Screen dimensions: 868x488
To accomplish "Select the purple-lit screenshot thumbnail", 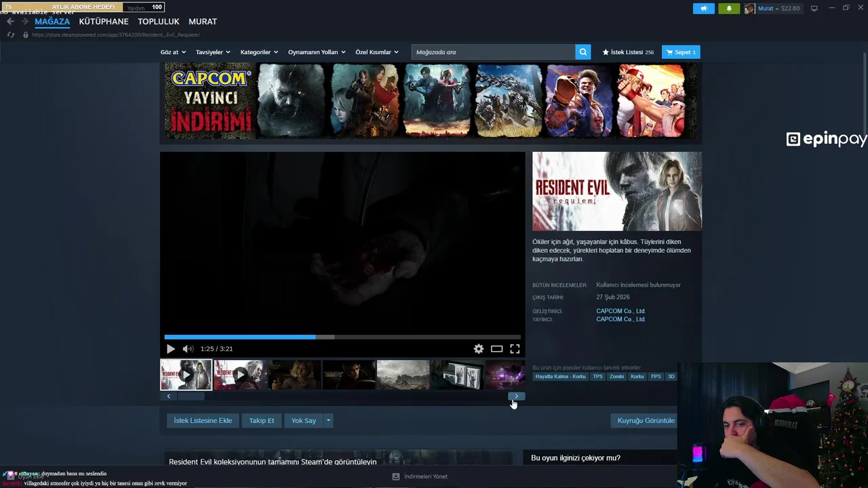I will pos(505,375).
